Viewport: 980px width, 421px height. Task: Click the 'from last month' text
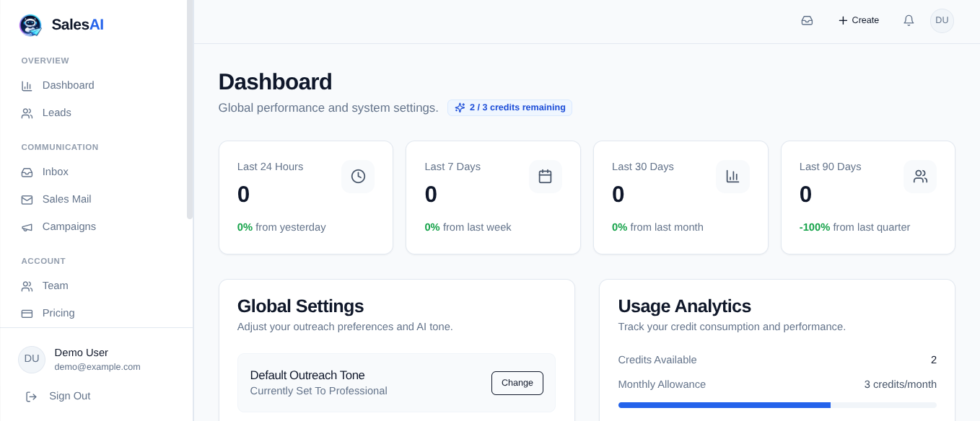click(667, 227)
